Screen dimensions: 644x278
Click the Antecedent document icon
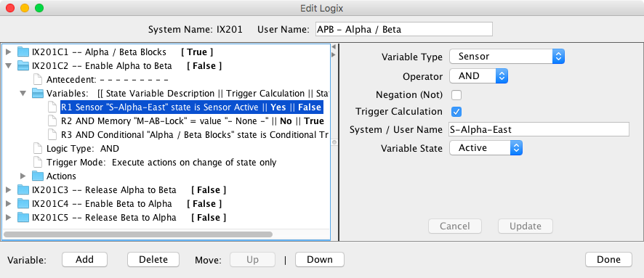[38, 80]
